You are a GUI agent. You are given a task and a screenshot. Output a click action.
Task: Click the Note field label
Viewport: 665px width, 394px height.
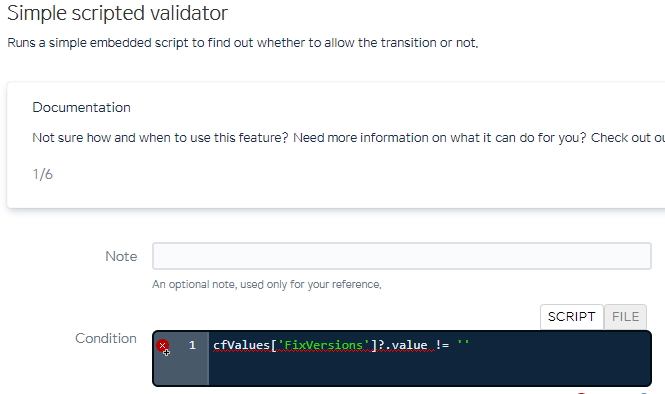(121, 256)
